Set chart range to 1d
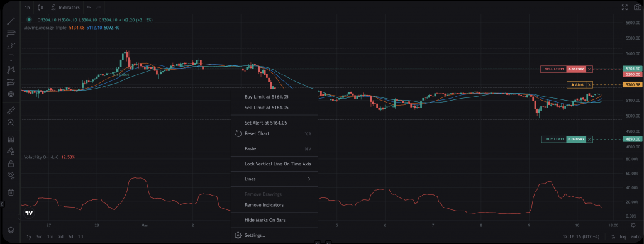The width and height of the screenshot is (644, 244). click(80, 236)
